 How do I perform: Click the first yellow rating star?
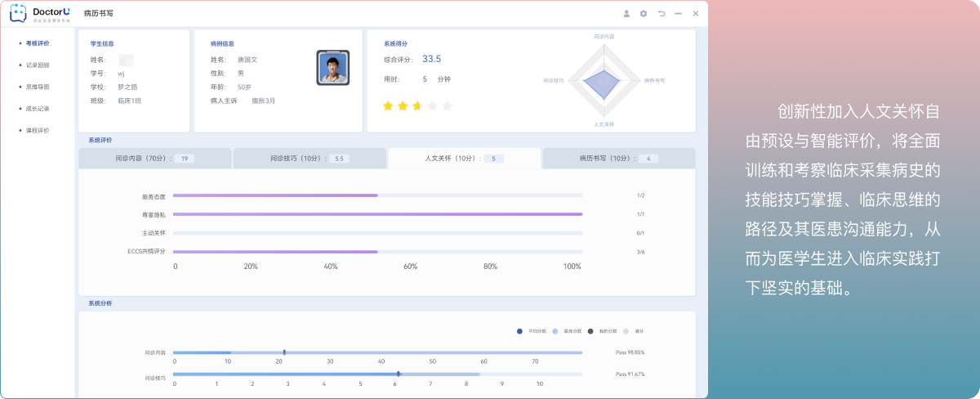(388, 105)
